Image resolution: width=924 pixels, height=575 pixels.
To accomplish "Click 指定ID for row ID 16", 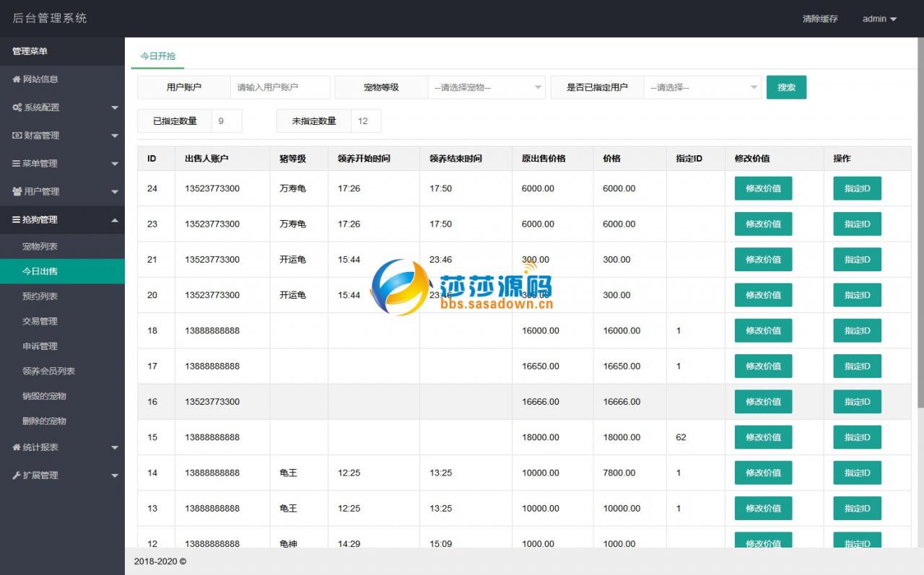I will click(857, 401).
